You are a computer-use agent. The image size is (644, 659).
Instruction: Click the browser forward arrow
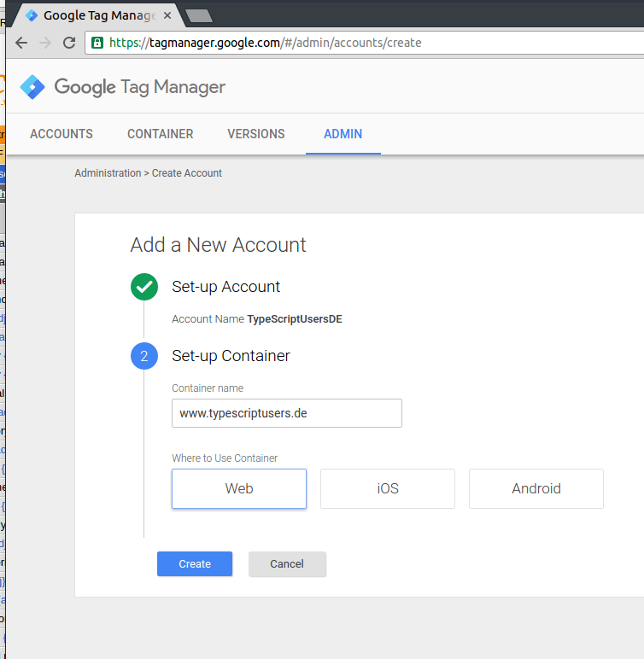[x=45, y=43]
